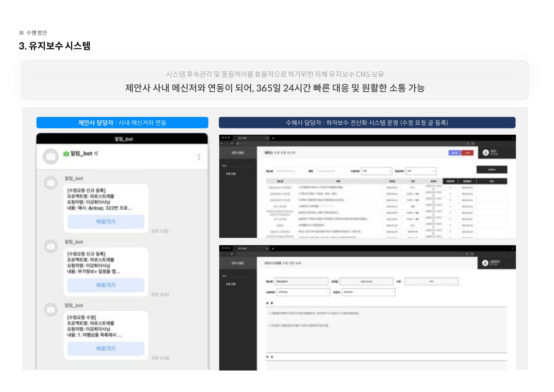Click breadcrumb text 'III. 수행 방안'
The height and width of the screenshot is (392, 554).
[33, 33]
